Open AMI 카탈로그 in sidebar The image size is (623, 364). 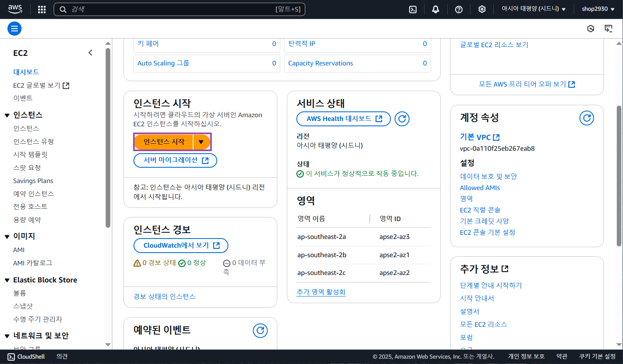click(x=33, y=263)
